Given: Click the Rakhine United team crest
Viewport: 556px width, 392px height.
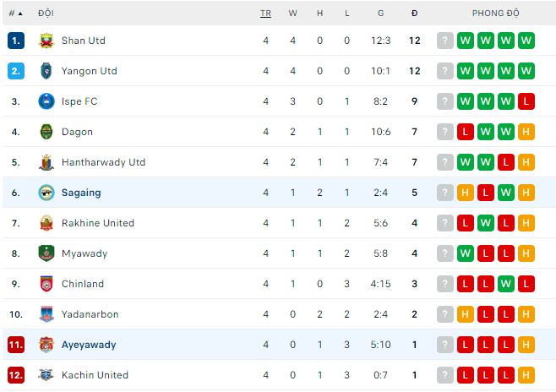Looking at the screenshot, I should coord(46,223).
